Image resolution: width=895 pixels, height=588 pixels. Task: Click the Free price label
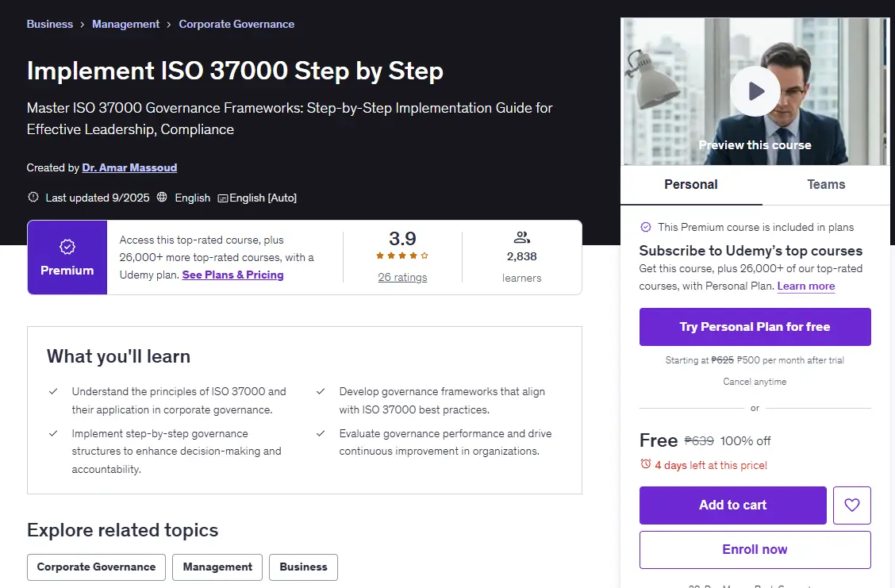pos(658,440)
